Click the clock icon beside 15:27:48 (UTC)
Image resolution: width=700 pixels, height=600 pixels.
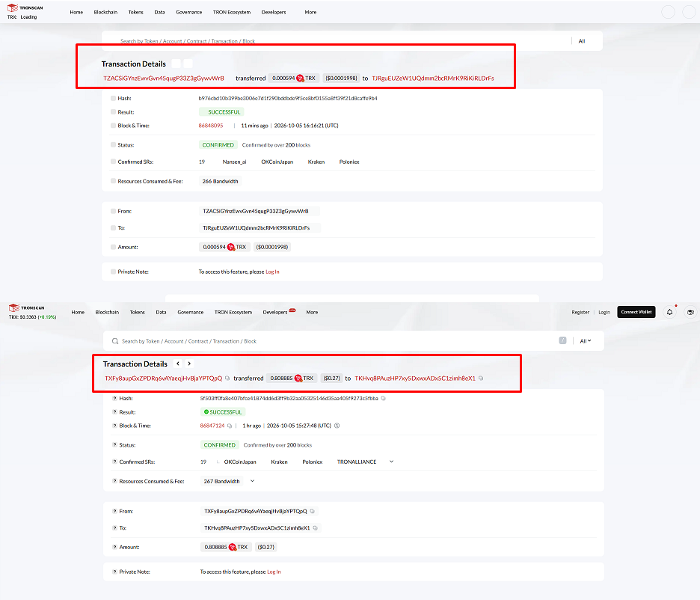(337, 426)
